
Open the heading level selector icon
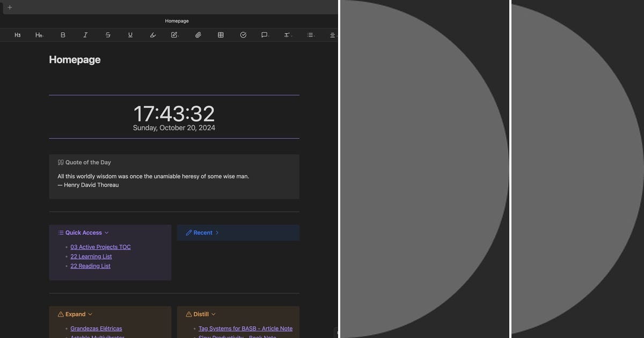[39, 34]
